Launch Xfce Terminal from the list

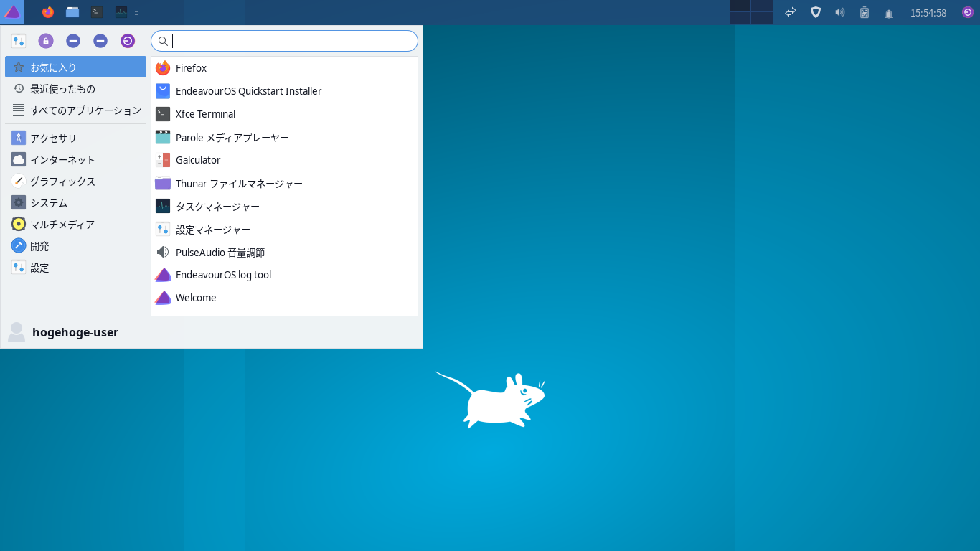[x=284, y=114]
